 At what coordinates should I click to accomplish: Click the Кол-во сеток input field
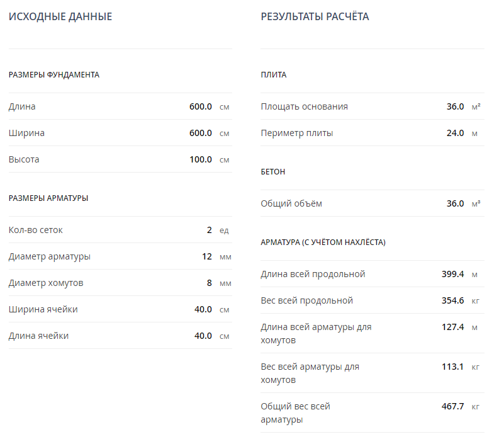(209, 230)
